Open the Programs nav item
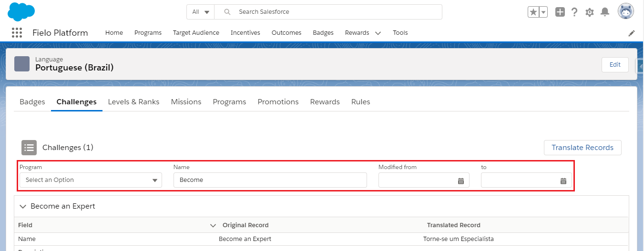This screenshot has width=644, height=251. click(x=148, y=33)
